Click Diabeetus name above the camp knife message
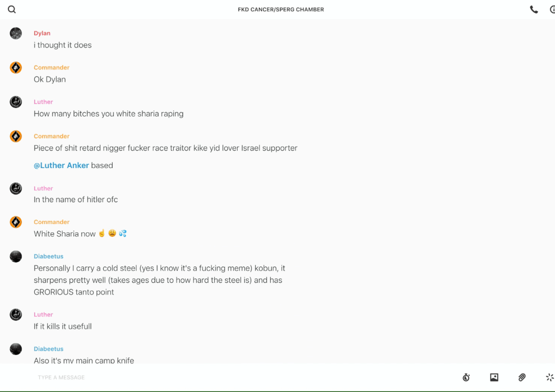The width and height of the screenshot is (555, 392). (x=48, y=349)
